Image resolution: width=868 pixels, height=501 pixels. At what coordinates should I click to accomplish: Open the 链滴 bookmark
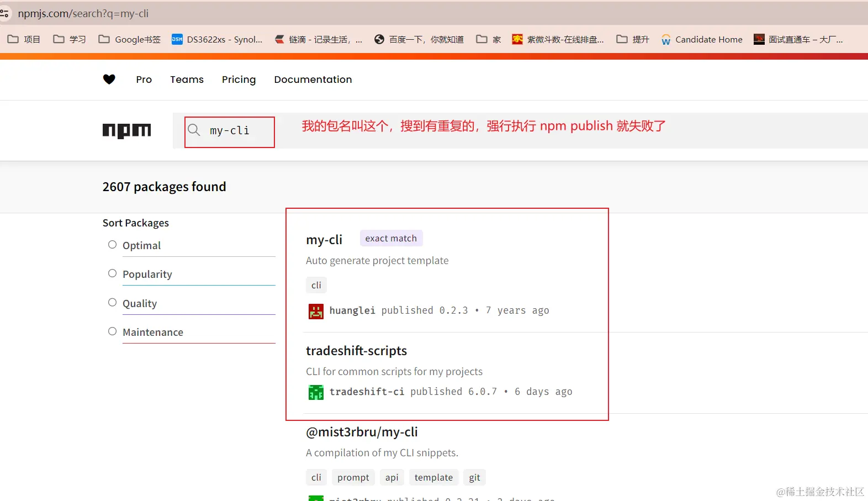318,39
